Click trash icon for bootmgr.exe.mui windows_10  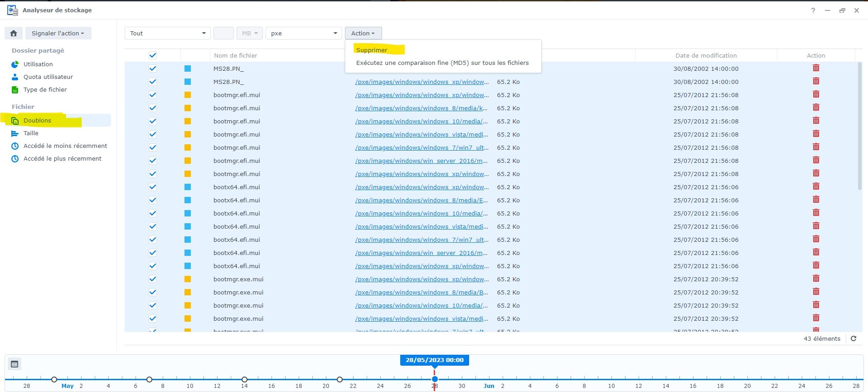(816, 305)
